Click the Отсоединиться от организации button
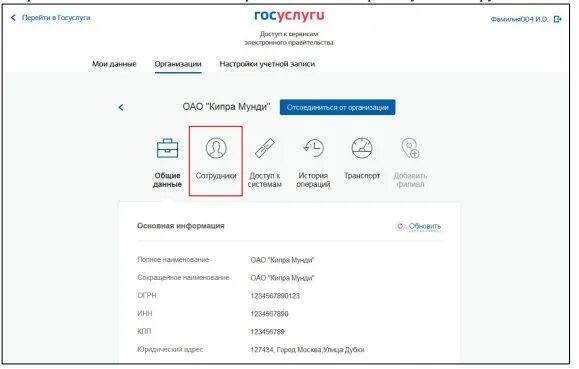 [338, 107]
